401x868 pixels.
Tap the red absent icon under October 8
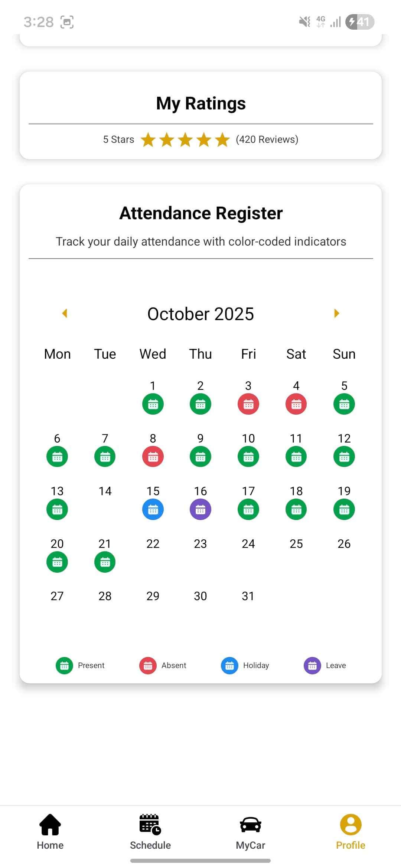153,457
